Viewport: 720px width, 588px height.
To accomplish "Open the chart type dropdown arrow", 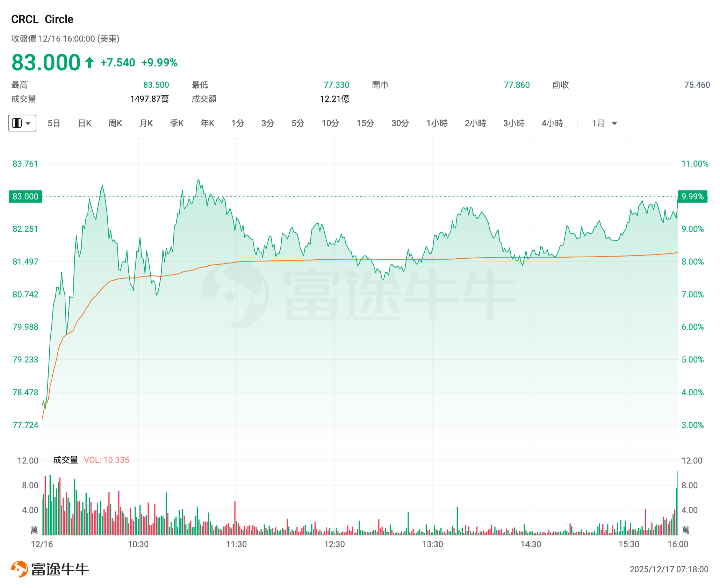I will point(29,123).
